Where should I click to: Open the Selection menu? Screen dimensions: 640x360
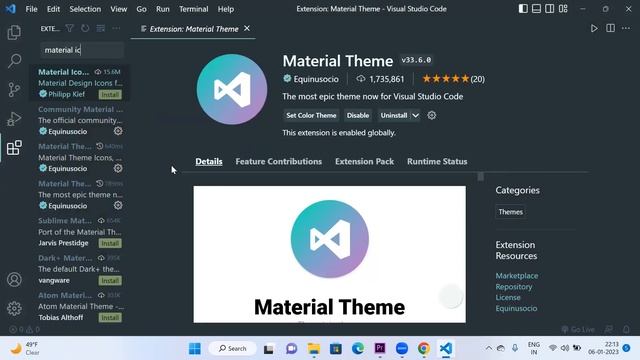point(85,9)
